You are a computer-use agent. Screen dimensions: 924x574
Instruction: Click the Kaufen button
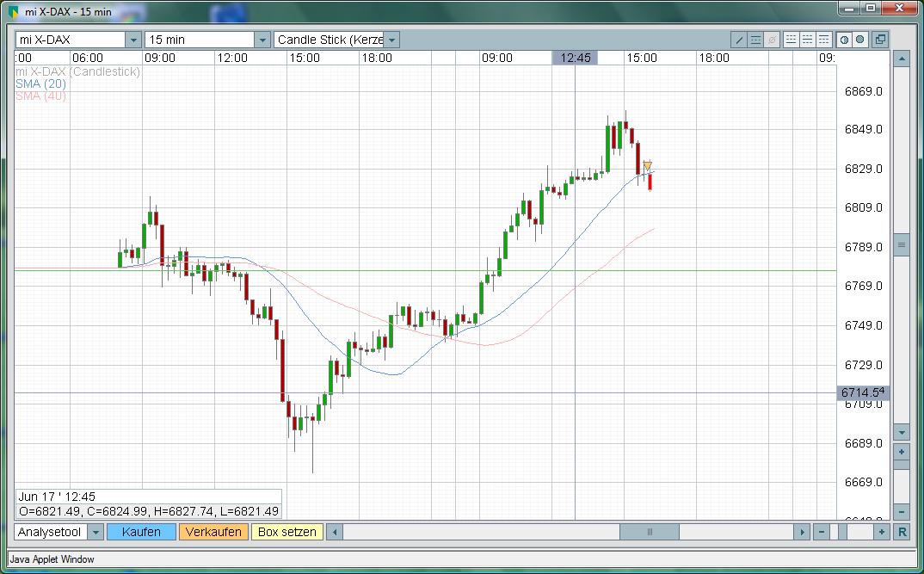[x=141, y=532]
